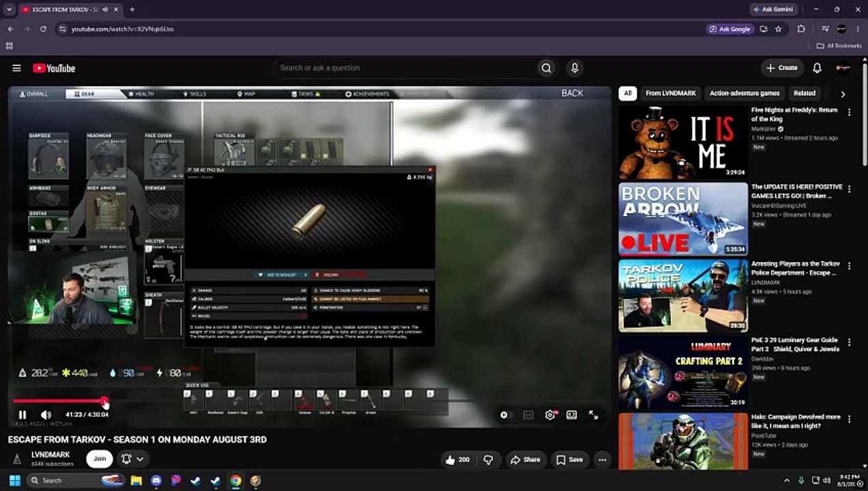This screenshot has height=491, width=868.
Task: Click the Join channel button
Action: (100, 459)
